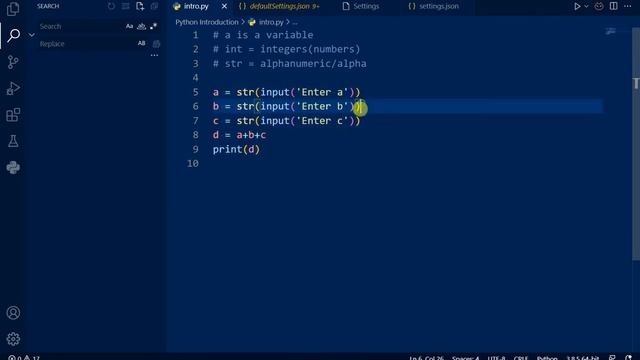Click the minimap preview thumbnail
The image size is (640, 360).
611,31
